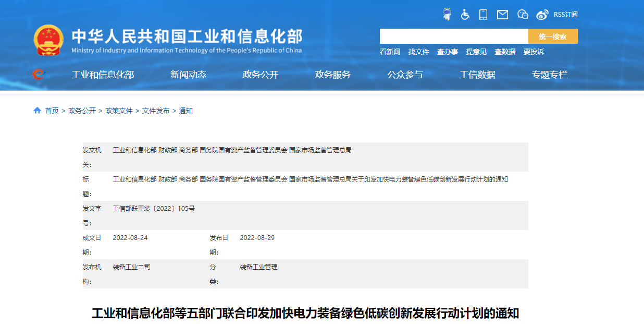Select the 找文件 search shortcut
Screen dimensions: 644x324
pos(418,52)
